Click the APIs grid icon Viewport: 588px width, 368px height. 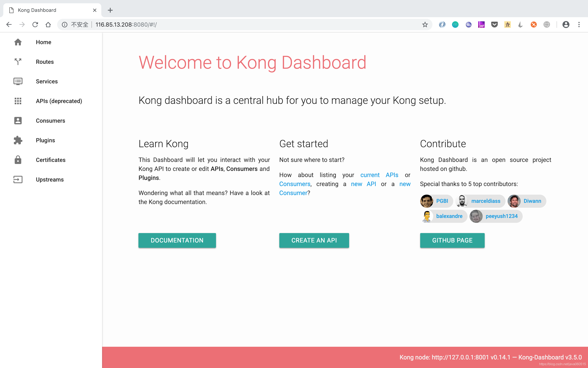(x=18, y=101)
